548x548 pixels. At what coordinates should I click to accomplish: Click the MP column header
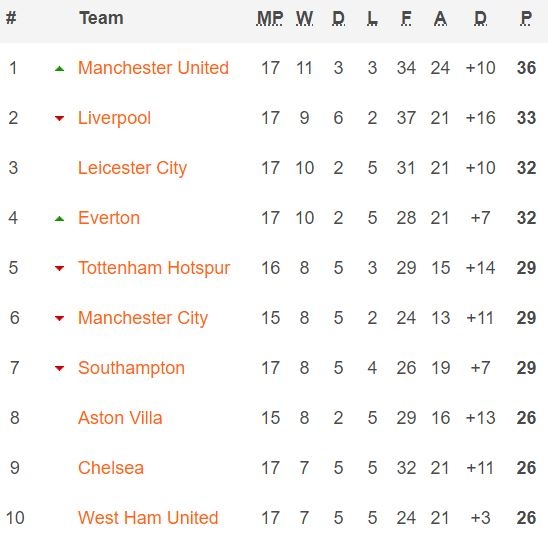(270, 18)
